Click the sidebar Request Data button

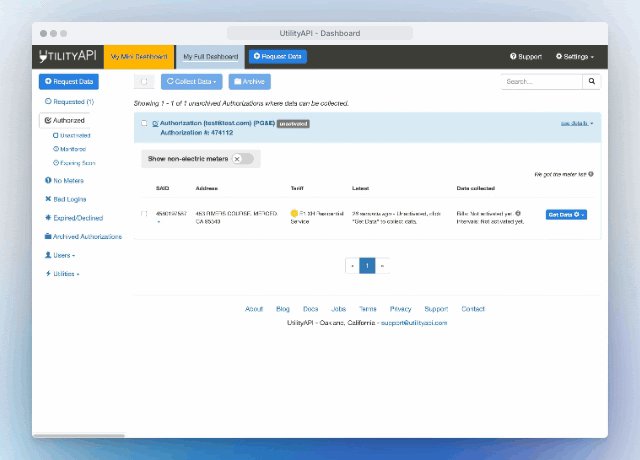pos(69,81)
